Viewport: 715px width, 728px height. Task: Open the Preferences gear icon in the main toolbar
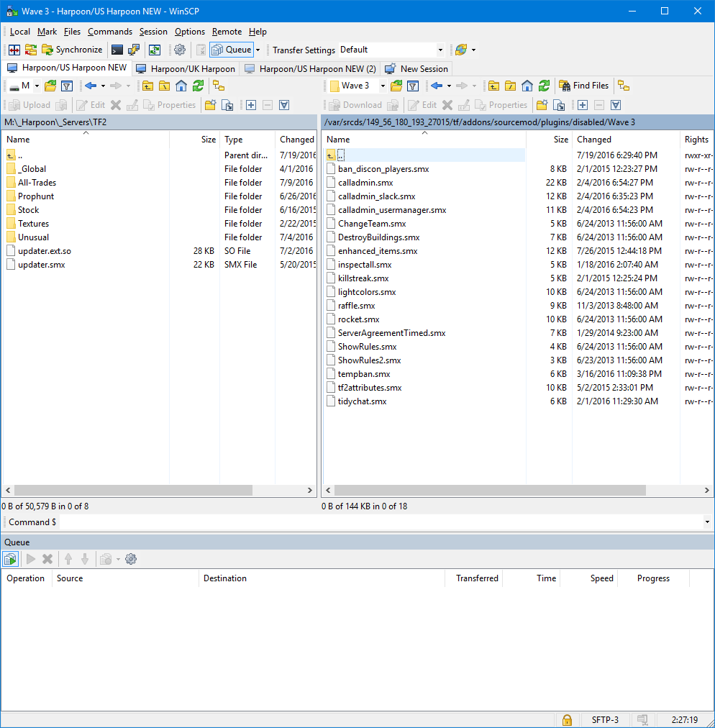click(x=180, y=50)
